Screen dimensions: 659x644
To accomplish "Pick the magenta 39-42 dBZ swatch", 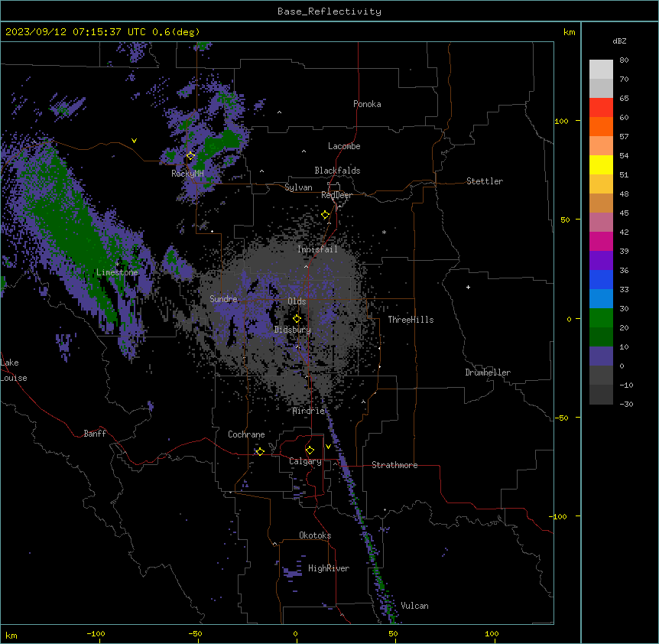I will pos(601,241).
